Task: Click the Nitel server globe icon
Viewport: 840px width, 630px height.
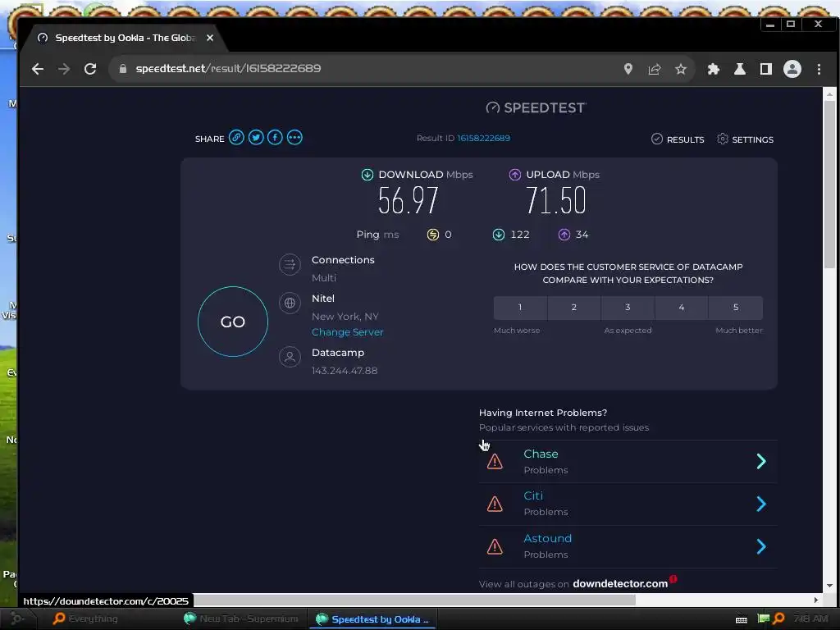Action: click(x=290, y=303)
